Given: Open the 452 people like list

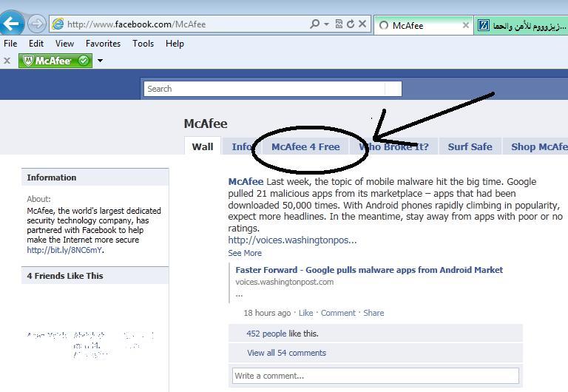Looking at the screenshot, I should pos(266,334).
